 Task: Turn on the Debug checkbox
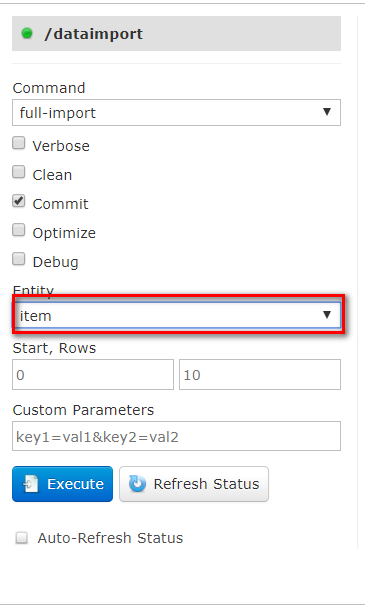coord(19,259)
